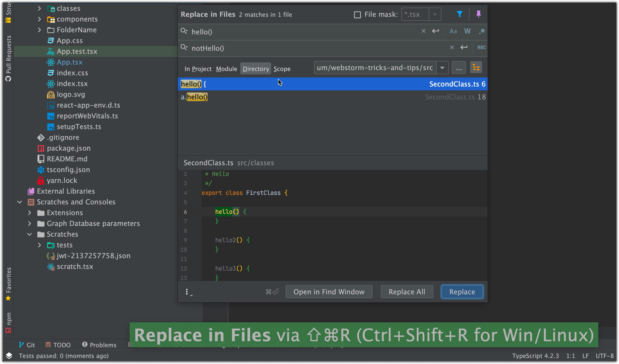The width and height of the screenshot is (619, 364).
Task: Click the filter search results icon
Action: point(459,14)
